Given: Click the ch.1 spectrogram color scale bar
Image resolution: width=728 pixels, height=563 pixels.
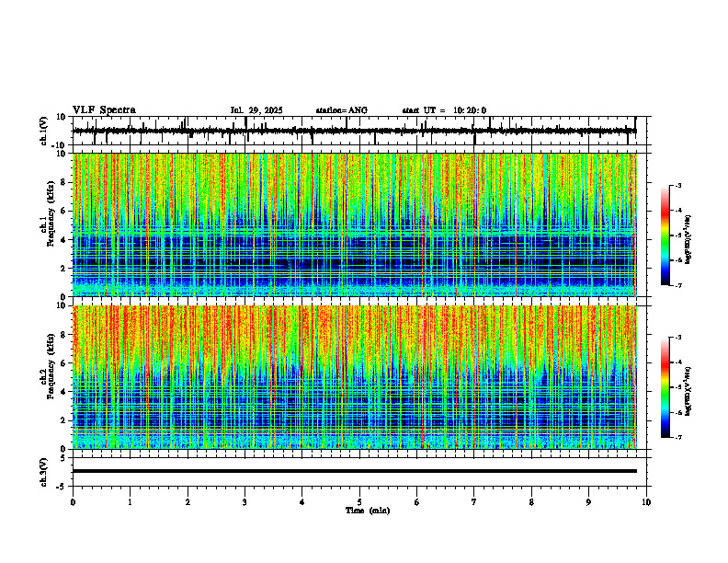Looking at the screenshot, I should point(665,235).
